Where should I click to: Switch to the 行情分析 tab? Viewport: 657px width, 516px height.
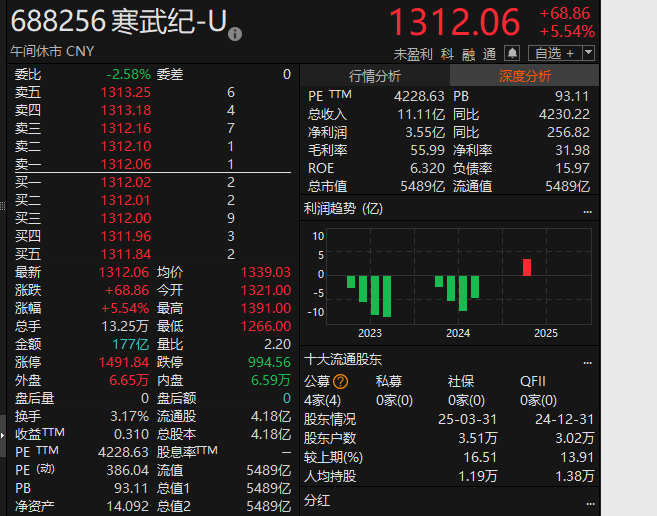click(x=375, y=76)
